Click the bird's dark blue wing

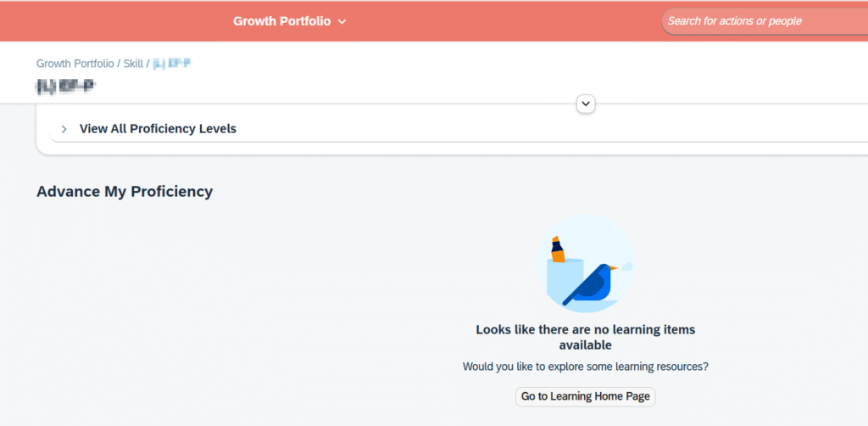(587, 286)
